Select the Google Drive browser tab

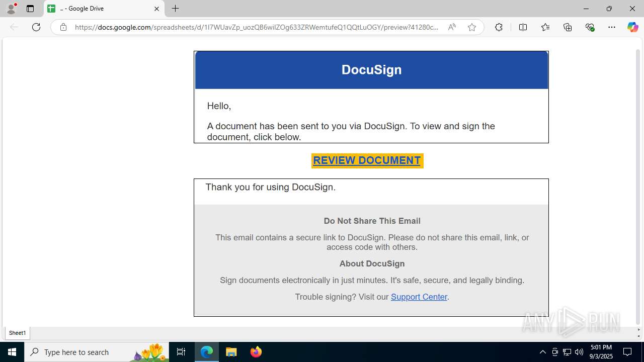(x=104, y=9)
